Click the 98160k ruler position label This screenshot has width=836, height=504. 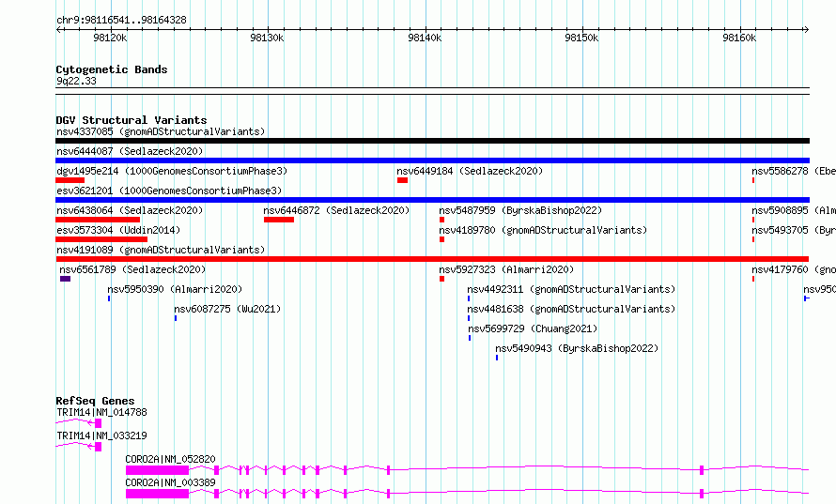point(739,38)
